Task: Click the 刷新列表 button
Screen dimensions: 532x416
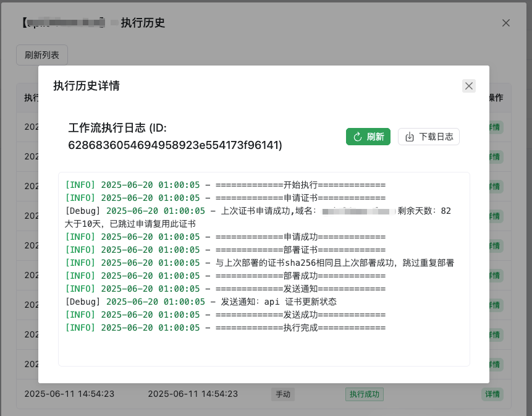Action: tap(41, 55)
